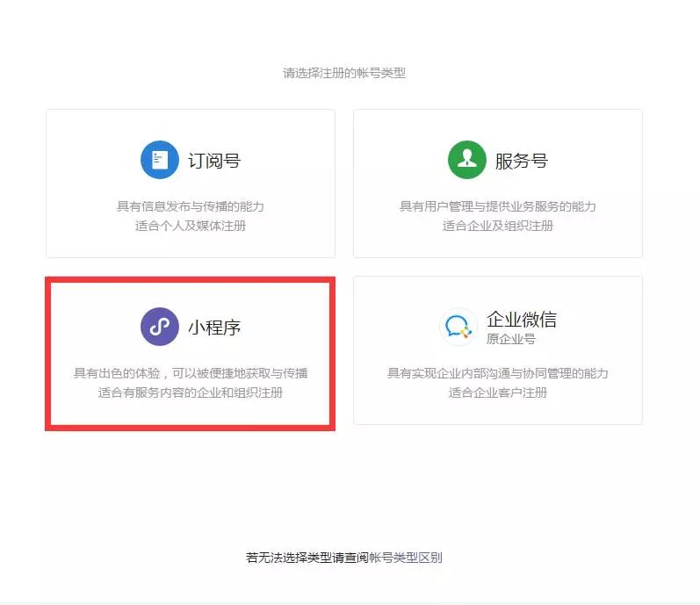Click 具有用户管理与提供业务服务的能力 description
The width and height of the screenshot is (700, 605).
coord(498,206)
